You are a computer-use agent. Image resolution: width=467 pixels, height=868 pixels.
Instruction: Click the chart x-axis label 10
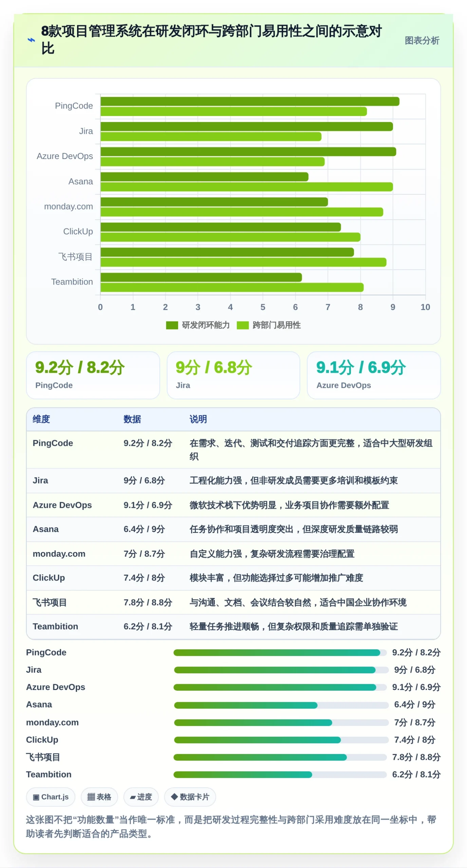pos(425,307)
